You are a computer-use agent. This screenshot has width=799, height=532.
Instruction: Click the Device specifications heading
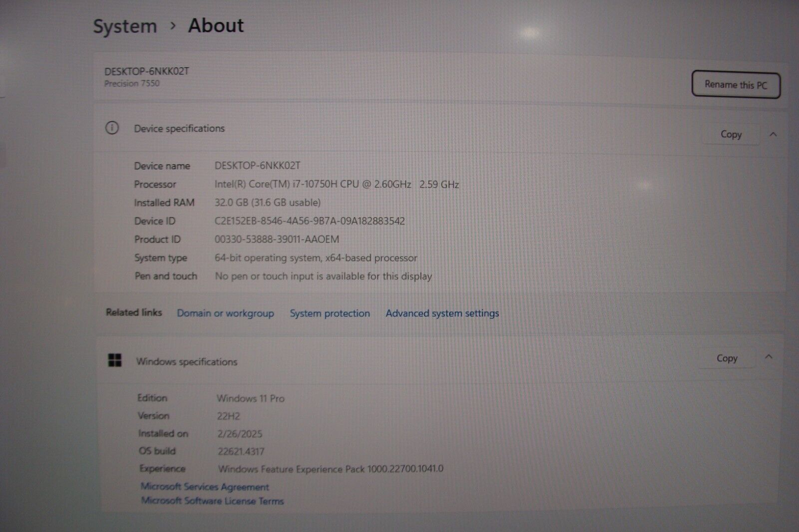(179, 128)
